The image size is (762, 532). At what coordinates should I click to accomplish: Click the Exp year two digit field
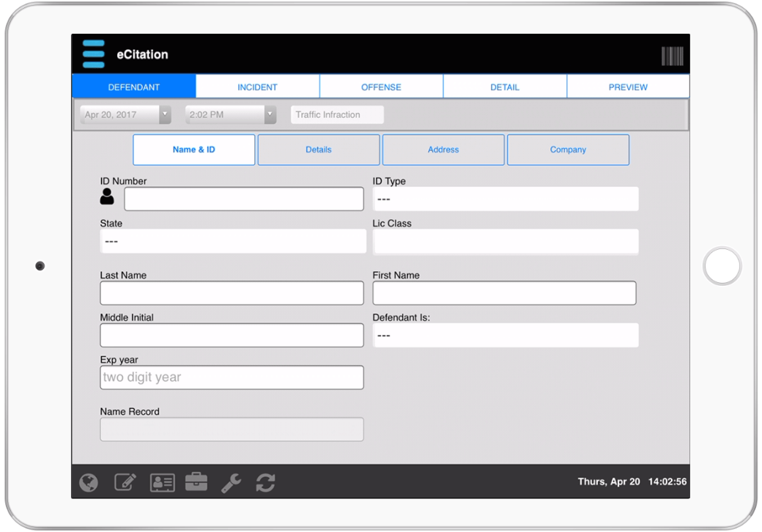point(232,377)
